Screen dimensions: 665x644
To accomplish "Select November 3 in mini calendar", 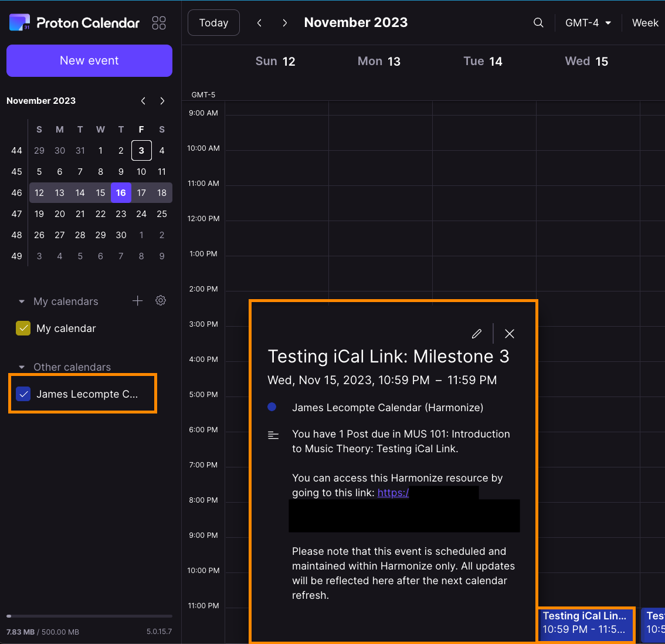I will pyautogui.click(x=141, y=151).
